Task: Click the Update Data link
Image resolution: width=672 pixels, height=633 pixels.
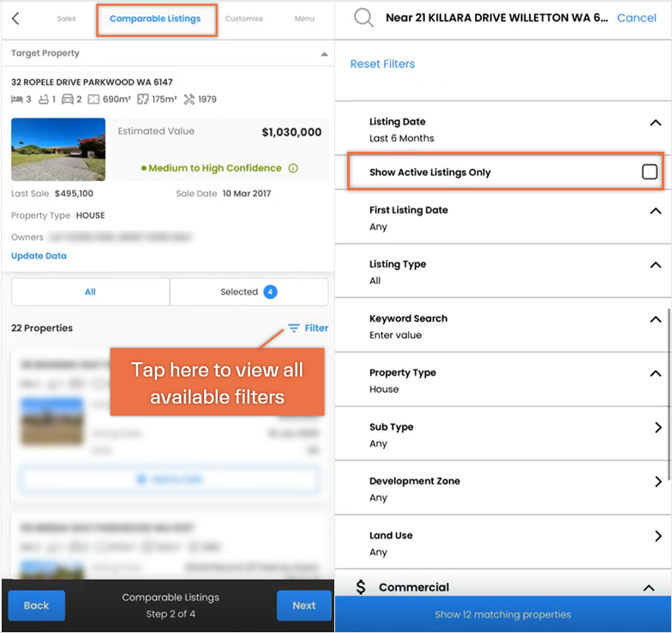Action: coord(39,256)
